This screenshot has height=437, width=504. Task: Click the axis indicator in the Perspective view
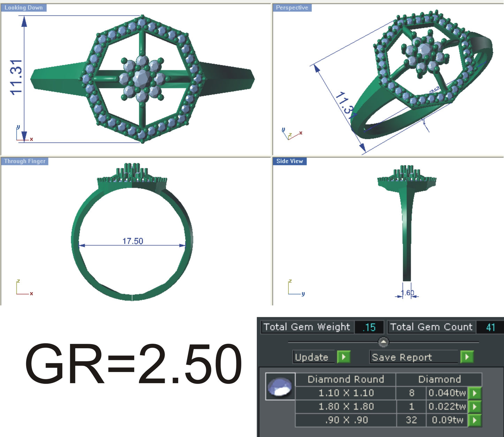tap(292, 134)
